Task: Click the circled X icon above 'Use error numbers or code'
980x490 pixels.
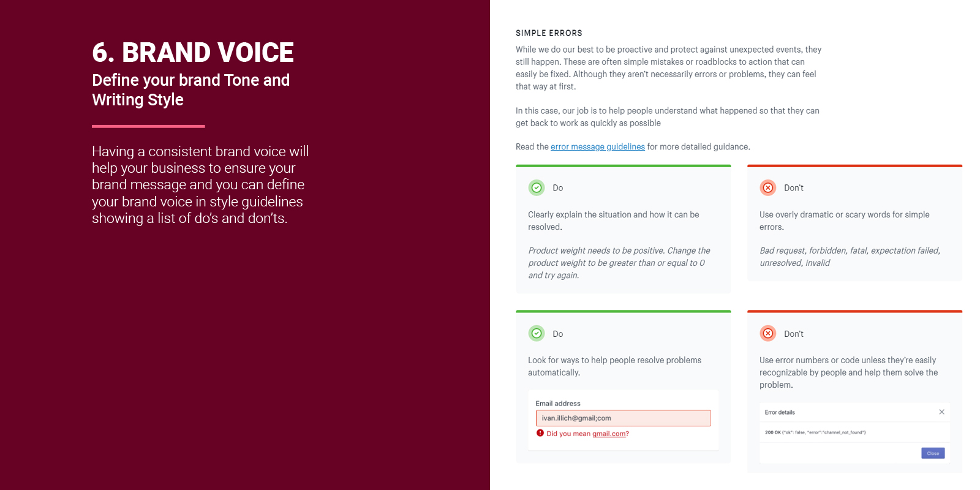Action: click(768, 333)
